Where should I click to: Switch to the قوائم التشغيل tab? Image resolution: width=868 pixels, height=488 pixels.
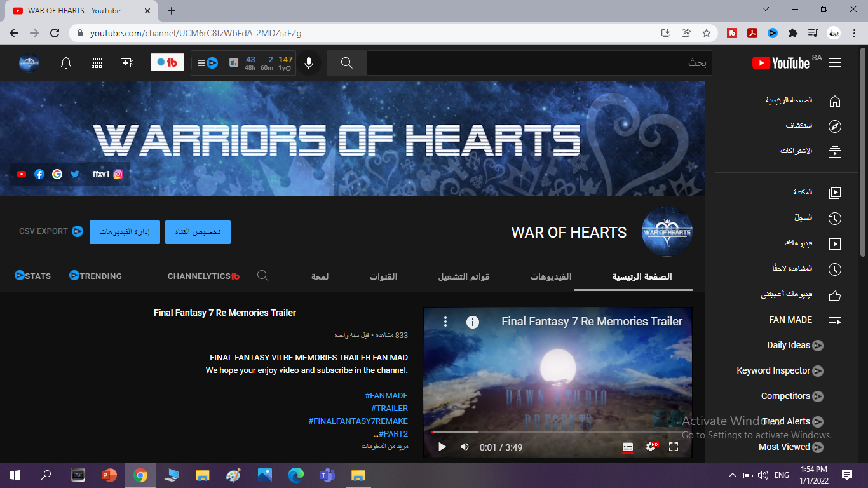pos(464,276)
